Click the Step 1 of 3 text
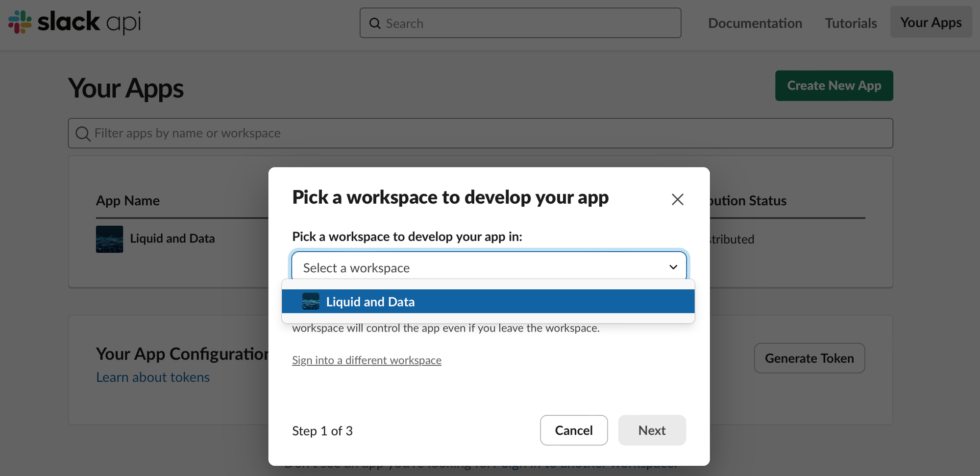 coord(322,431)
